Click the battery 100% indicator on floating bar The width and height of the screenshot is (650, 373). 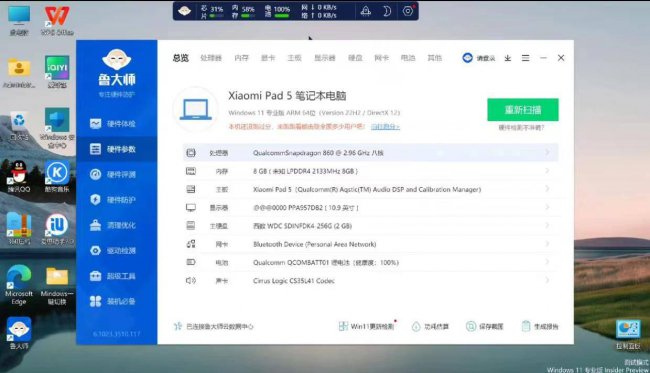277,12
